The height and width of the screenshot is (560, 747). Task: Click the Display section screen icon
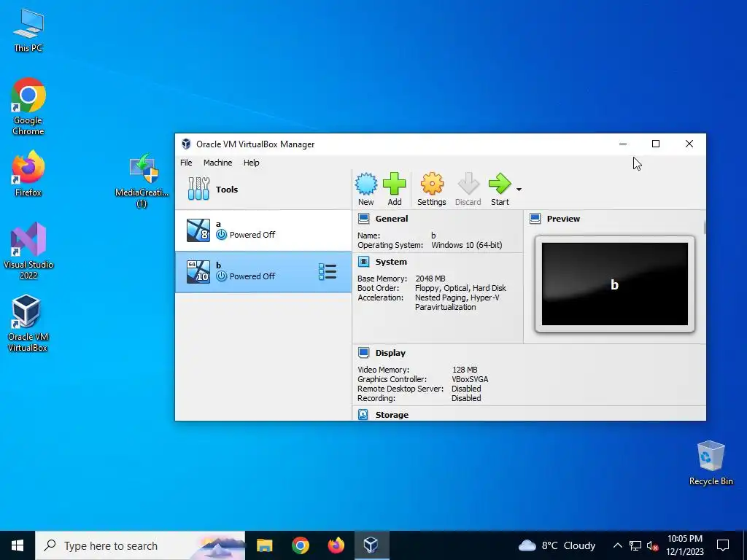(x=363, y=352)
